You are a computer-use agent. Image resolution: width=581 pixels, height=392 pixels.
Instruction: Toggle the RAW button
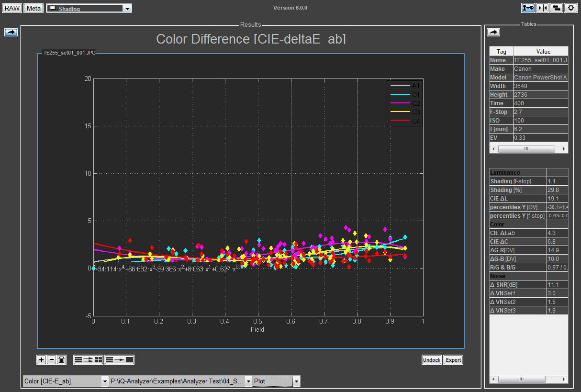[x=12, y=8]
